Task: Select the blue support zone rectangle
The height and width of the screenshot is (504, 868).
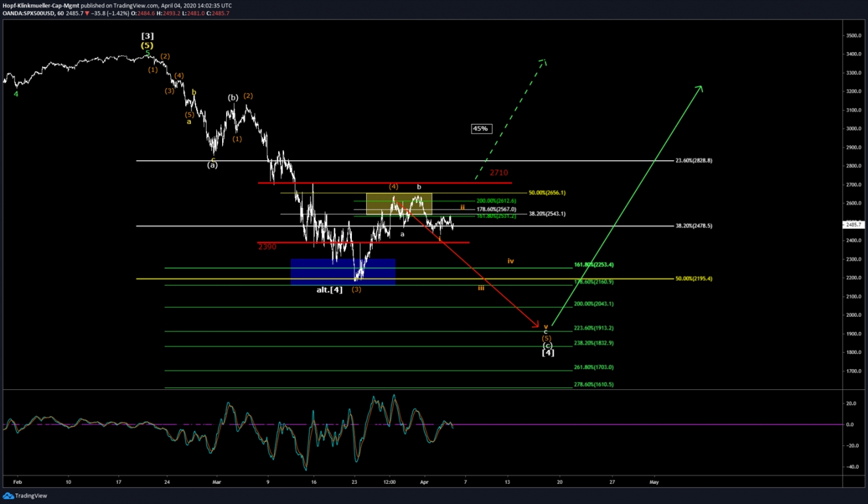Action: coord(343,272)
